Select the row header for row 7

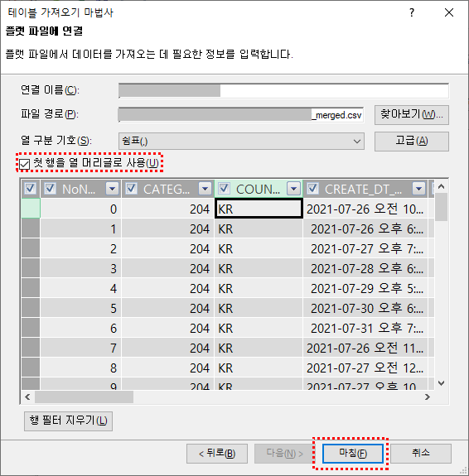point(31,348)
